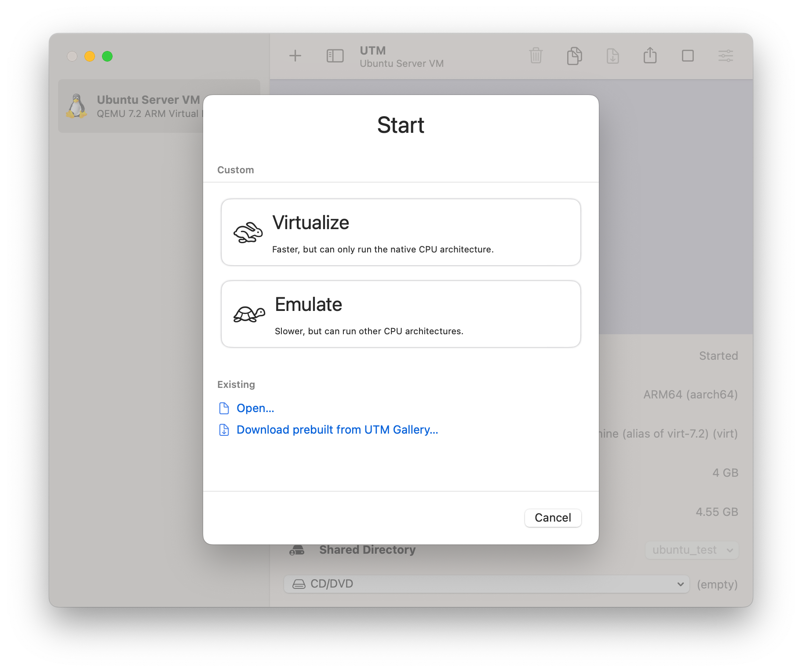Click the download document icon beside UTM Gallery
802x672 pixels.
(x=224, y=430)
